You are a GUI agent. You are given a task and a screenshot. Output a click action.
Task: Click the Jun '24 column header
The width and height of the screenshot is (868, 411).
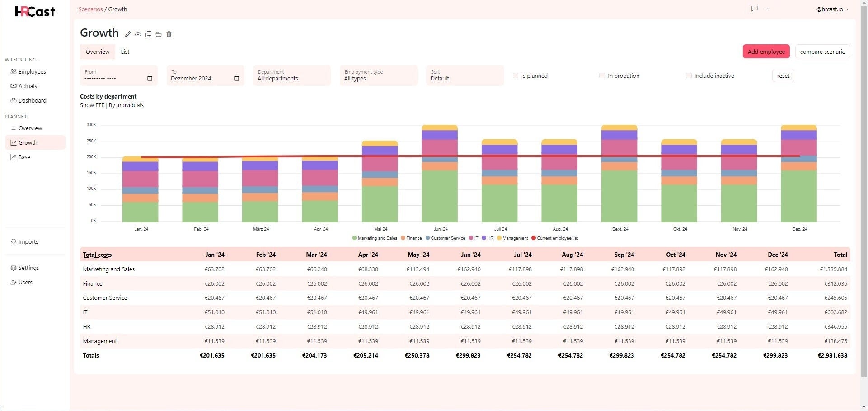click(x=471, y=255)
